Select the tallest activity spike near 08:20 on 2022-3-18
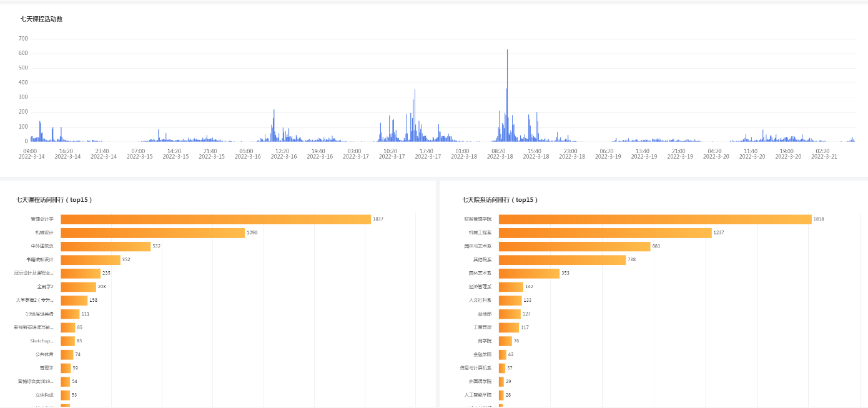 507,95
